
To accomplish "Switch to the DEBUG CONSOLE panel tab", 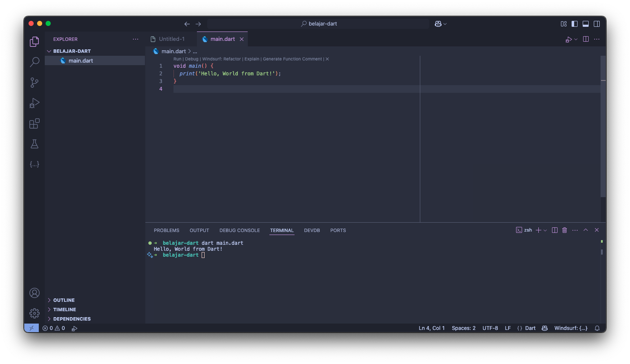I will [240, 230].
